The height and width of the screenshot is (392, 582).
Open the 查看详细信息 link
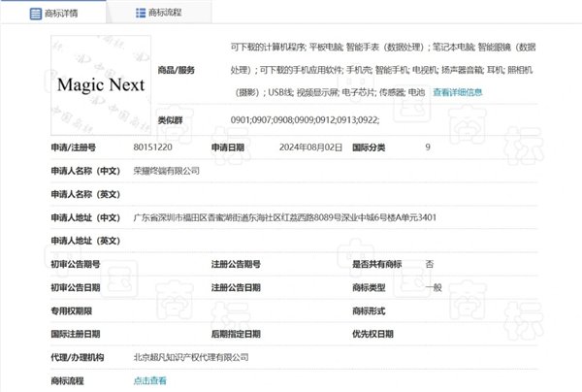coord(457,93)
